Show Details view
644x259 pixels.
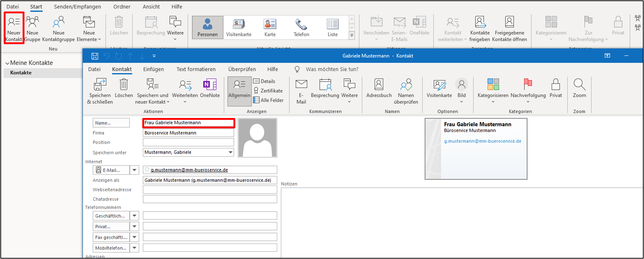[264, 81]
